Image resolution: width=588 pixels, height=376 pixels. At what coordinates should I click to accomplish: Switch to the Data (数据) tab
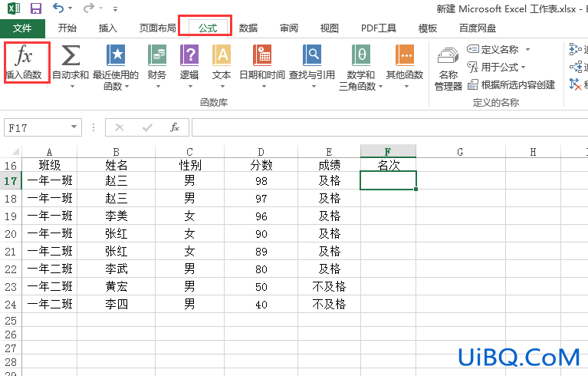(248, 28)
